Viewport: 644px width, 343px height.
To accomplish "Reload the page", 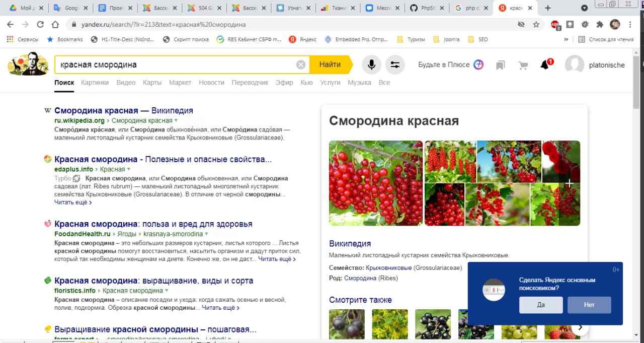I will point(40,24).
